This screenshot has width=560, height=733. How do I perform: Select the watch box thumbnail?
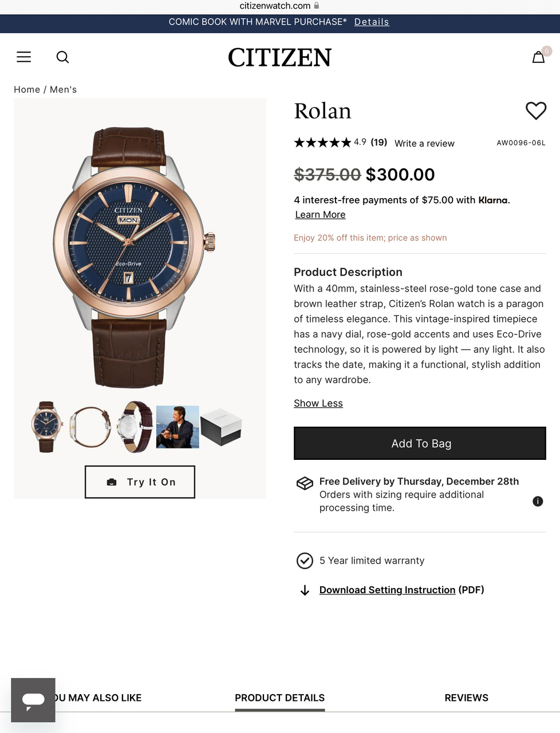[x=221, y=427]
